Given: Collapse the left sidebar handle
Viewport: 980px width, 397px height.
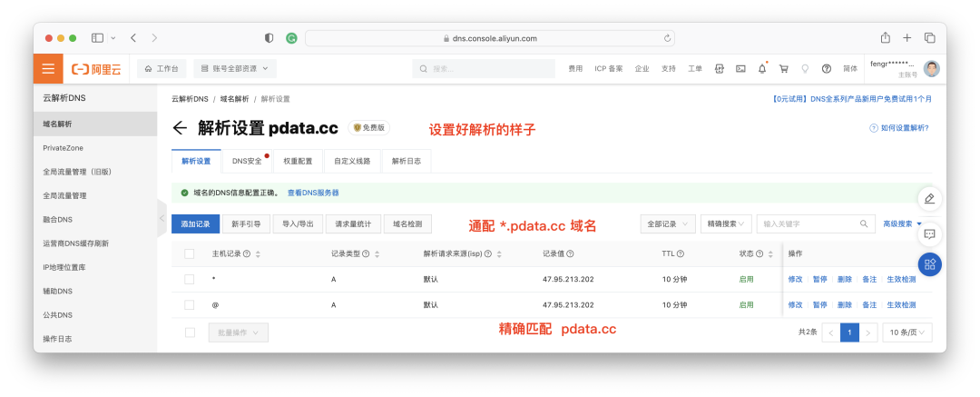Looking at the screenshot, I should pos(162,218).
